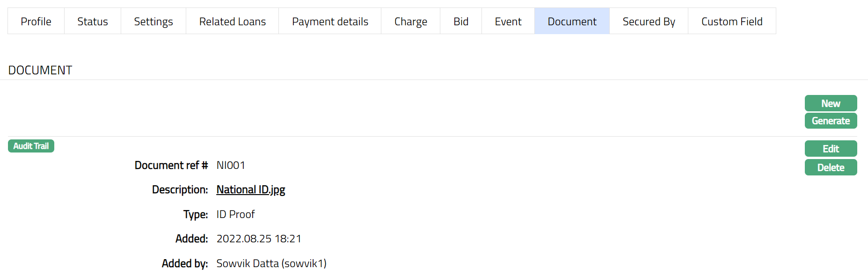
Task: Click the NI001 document reference value
Action: coord(231,165)
